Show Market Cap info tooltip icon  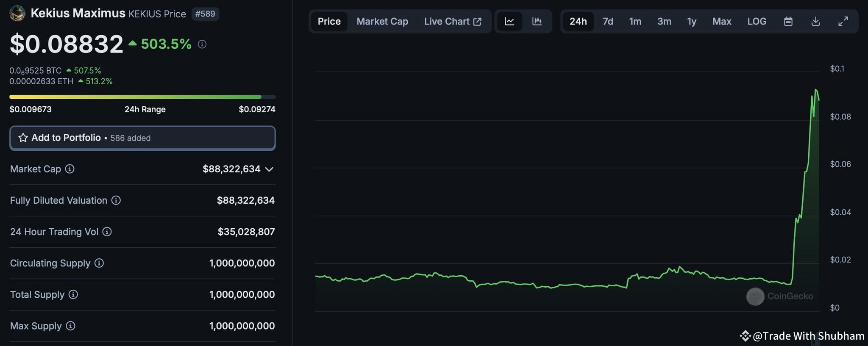pos(70,169)
